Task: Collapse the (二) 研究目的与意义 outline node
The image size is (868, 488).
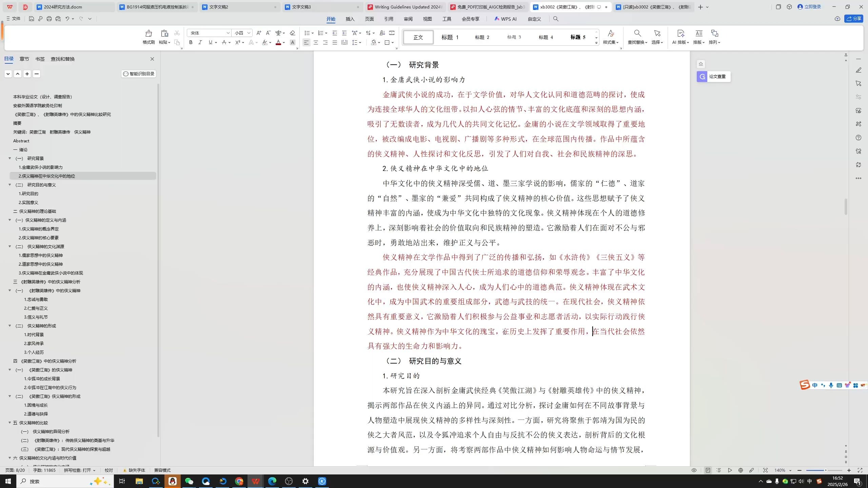Action: tap(10, 185)
